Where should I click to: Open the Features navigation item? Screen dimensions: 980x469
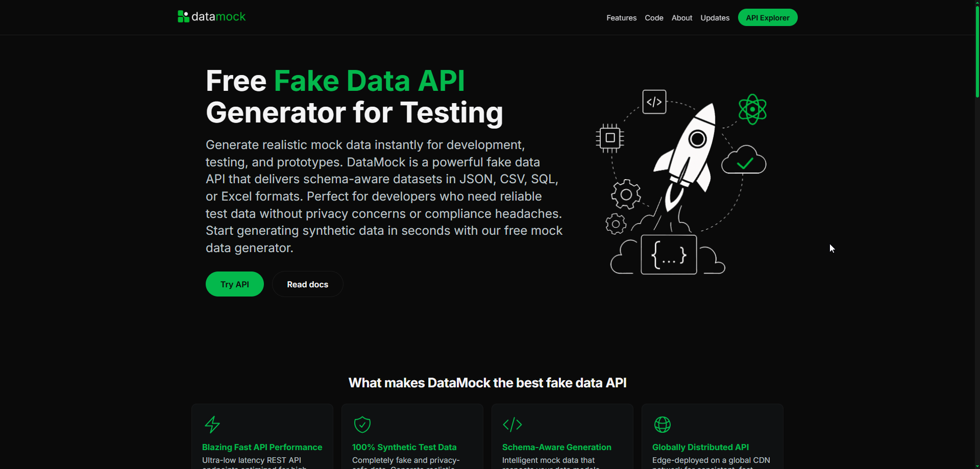[x=621, y=17]
